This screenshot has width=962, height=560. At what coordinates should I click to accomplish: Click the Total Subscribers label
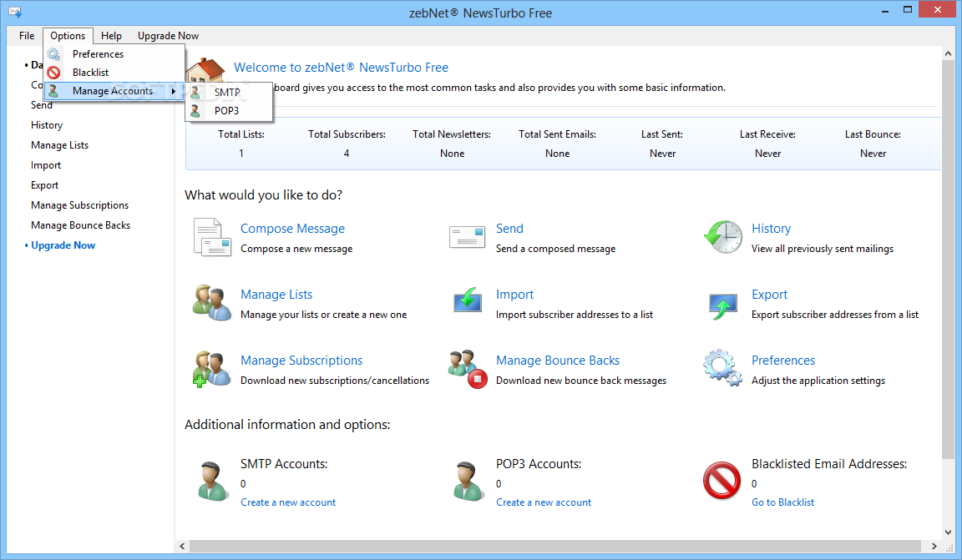point(347,134)
